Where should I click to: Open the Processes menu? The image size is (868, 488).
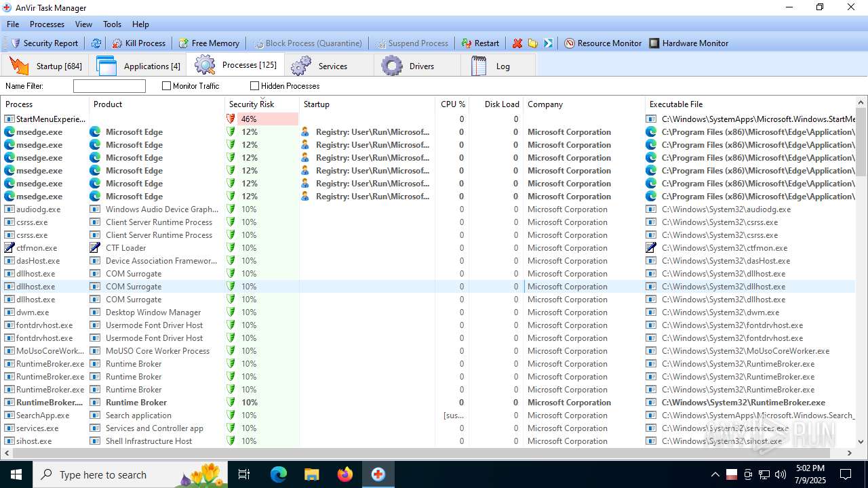[x=47, y=24]
